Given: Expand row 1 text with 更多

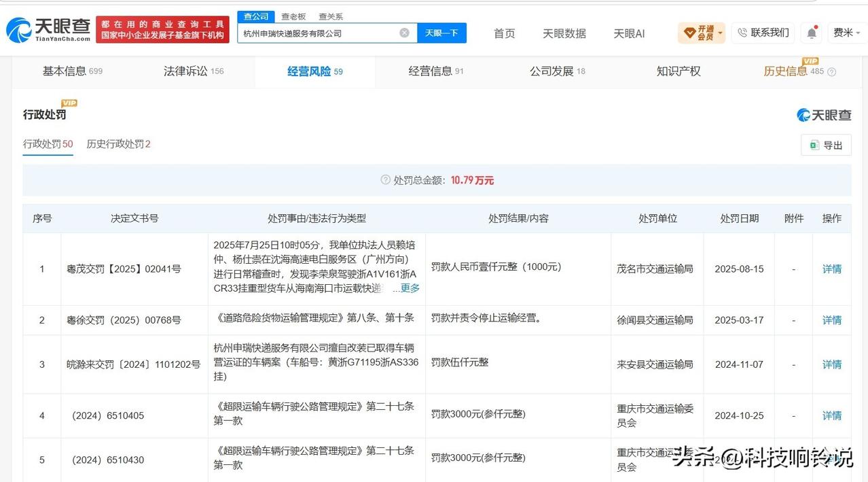Looking at the screenshot, I should pyautogui.click(x=410, y=288).
